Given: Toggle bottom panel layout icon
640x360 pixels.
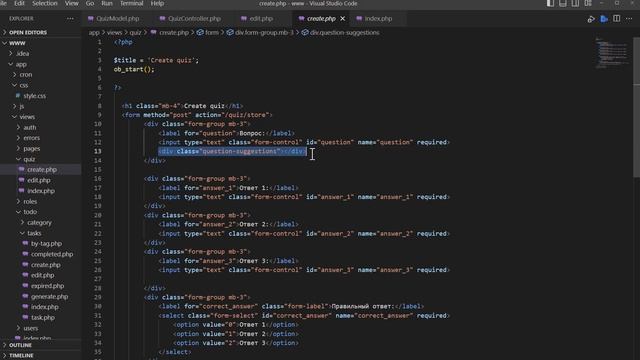Looking at the screenshot, I should [563, 3].
